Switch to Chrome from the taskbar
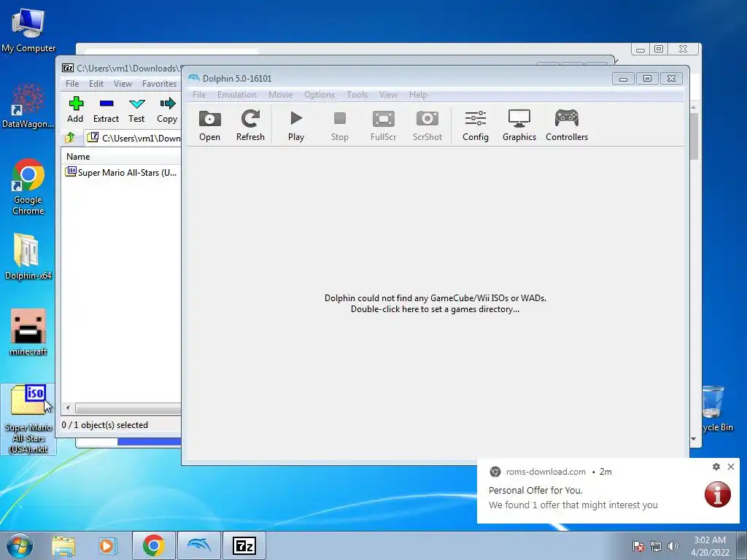This screenshot has width=747, height=560. click(x=153, y=545)
